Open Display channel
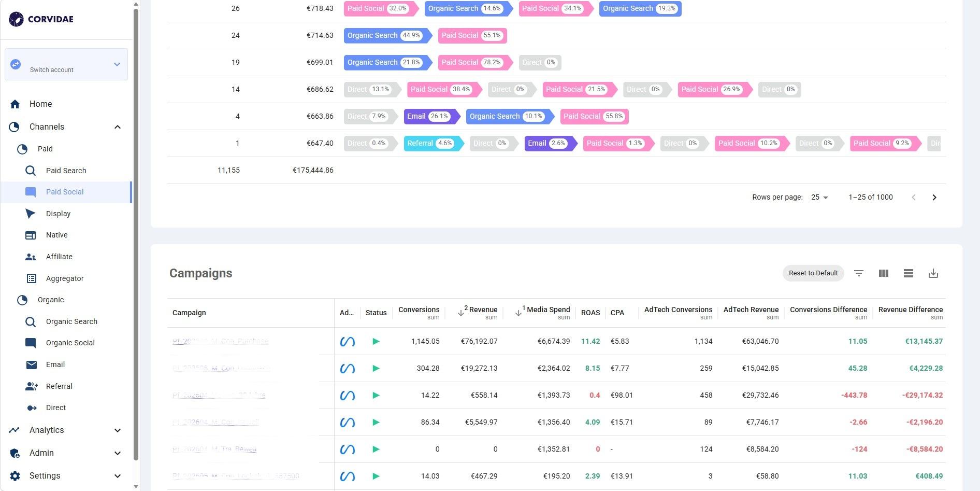Image resolution: width=980 pixels, height=491 pixels. [58, 214]
